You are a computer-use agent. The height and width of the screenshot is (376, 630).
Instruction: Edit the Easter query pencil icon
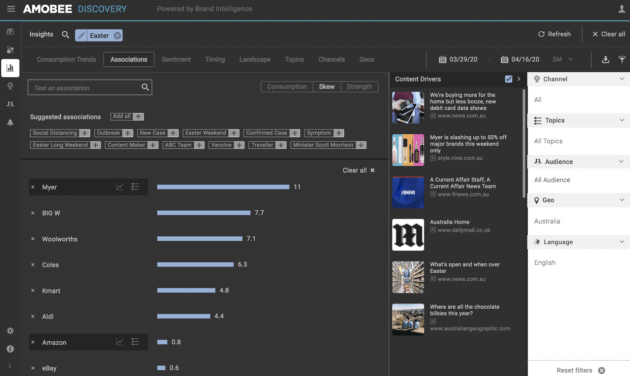pos(81,35)
